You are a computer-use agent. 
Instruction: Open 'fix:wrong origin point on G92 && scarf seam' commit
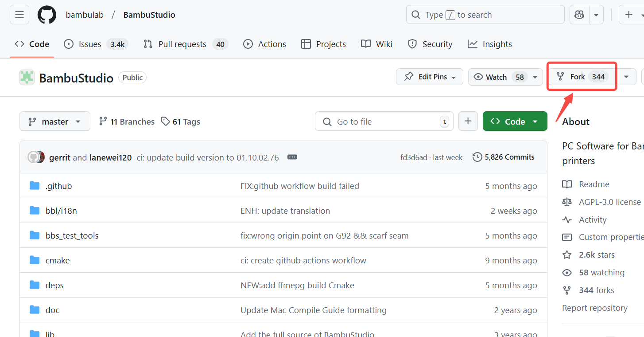(x=325, y=235)
